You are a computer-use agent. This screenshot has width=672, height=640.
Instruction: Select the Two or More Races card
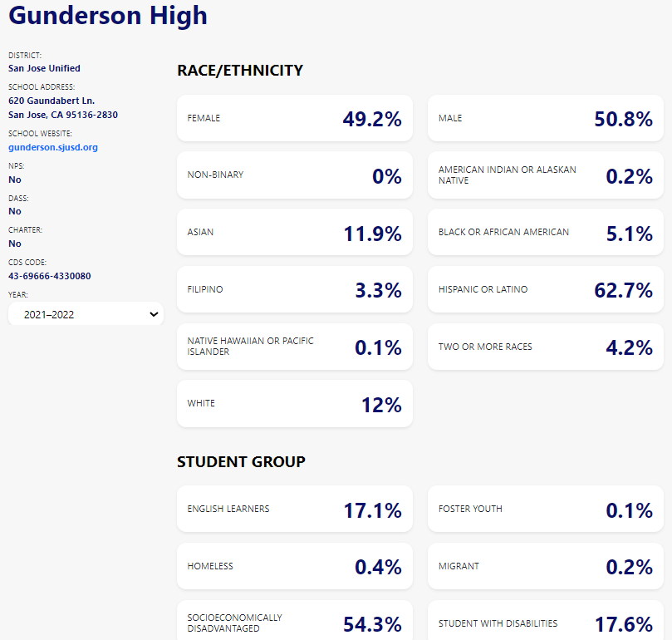(545, 347)
